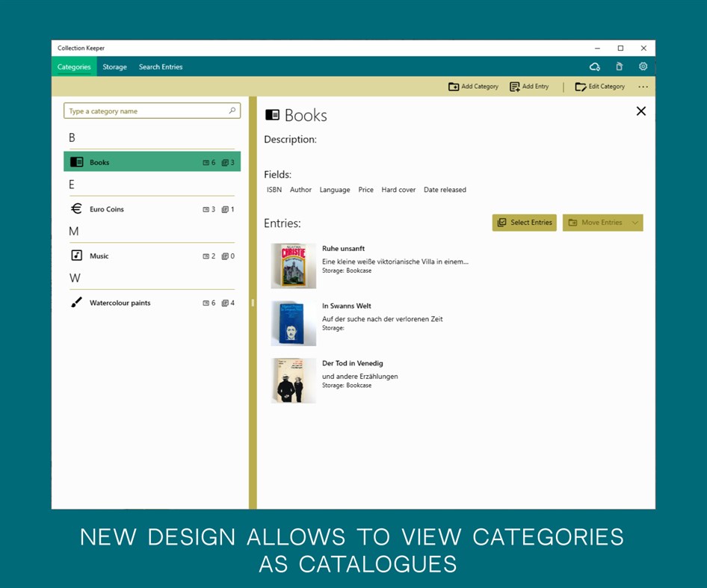Open the Search Entries tab

pos(160,66)
